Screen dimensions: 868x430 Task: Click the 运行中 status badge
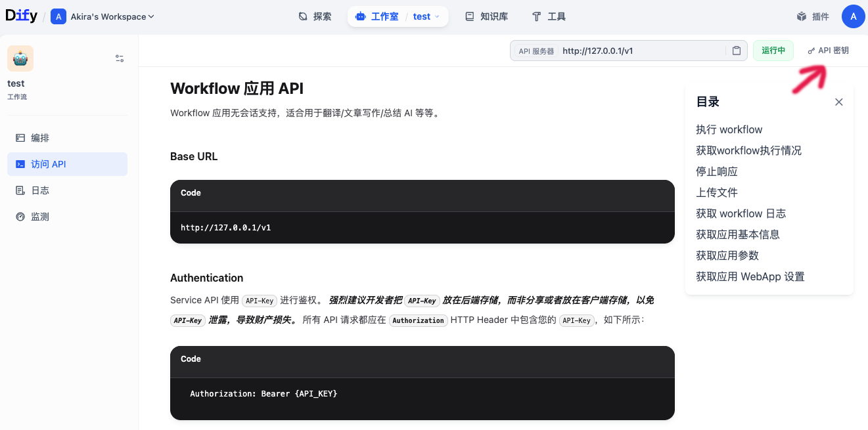click(773, 50)
